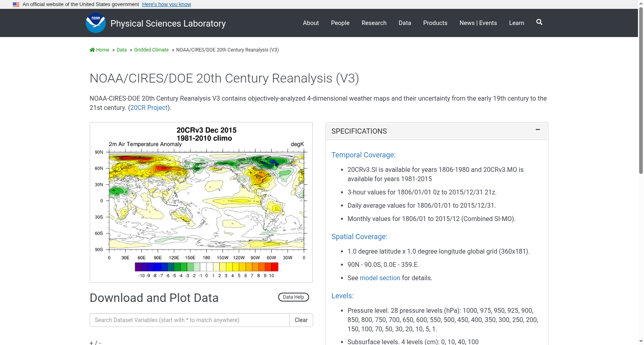Focus the Search Dataset Variables field
The image size is (644, 345).
tap(190, 320)
